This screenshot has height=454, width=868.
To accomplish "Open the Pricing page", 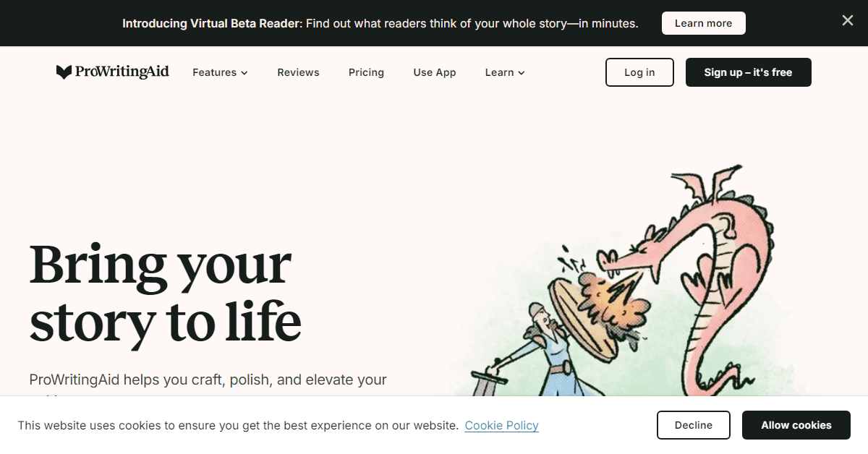I will pyautogui.click(x=366, y=72).
